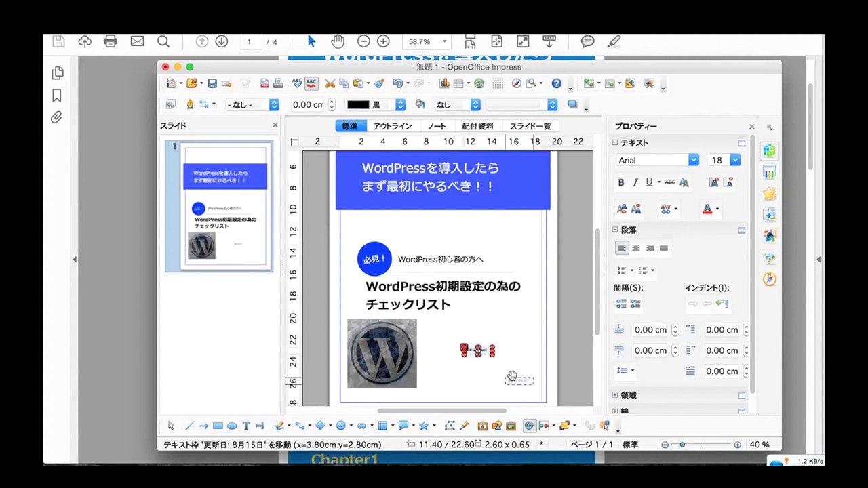Open the line style なし dropdown
The height and width of the screenshot is (488, 868).
pyautogui.click(x=274, y=105)
